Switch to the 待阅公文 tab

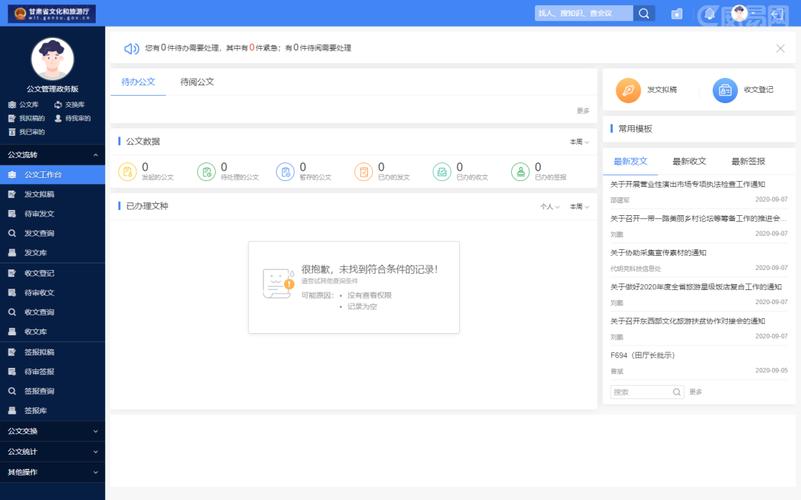pyautogui.click(x=197, y=82)
